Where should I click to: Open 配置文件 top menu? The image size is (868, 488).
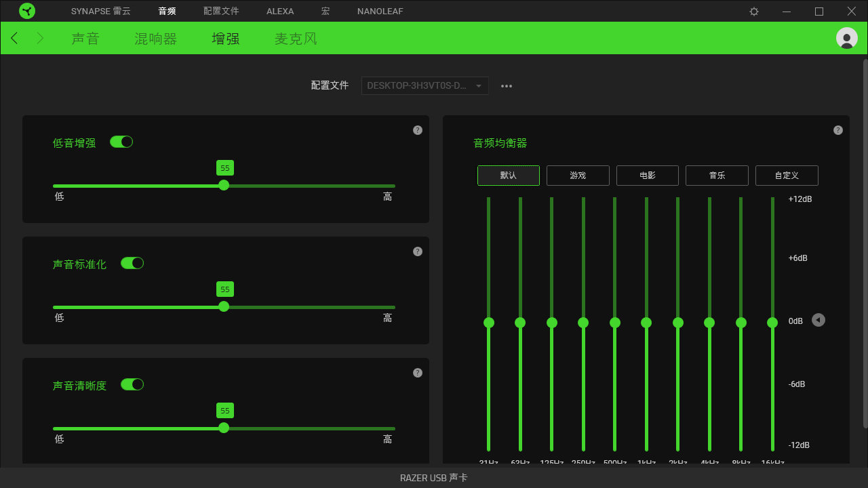tap(221, 12)
